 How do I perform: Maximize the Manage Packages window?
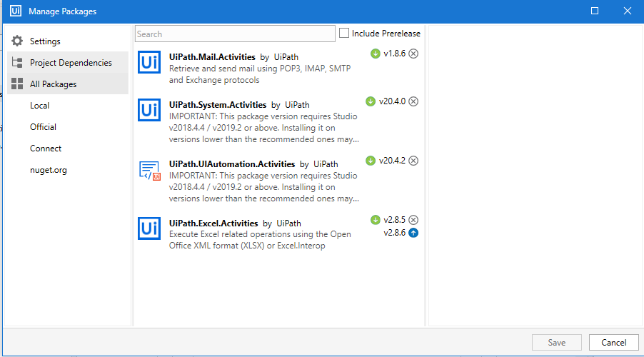tap(595, 11)
